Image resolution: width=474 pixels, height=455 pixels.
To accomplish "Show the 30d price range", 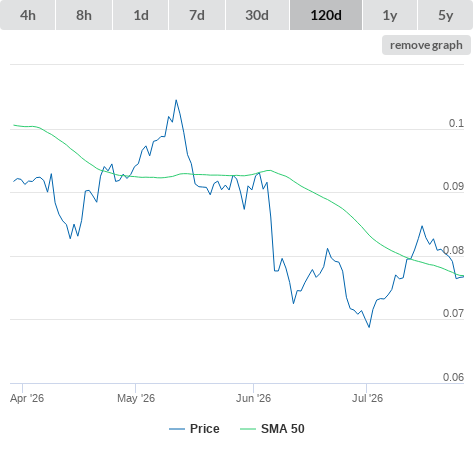I will pyautogui.click(x=257, y=15).
